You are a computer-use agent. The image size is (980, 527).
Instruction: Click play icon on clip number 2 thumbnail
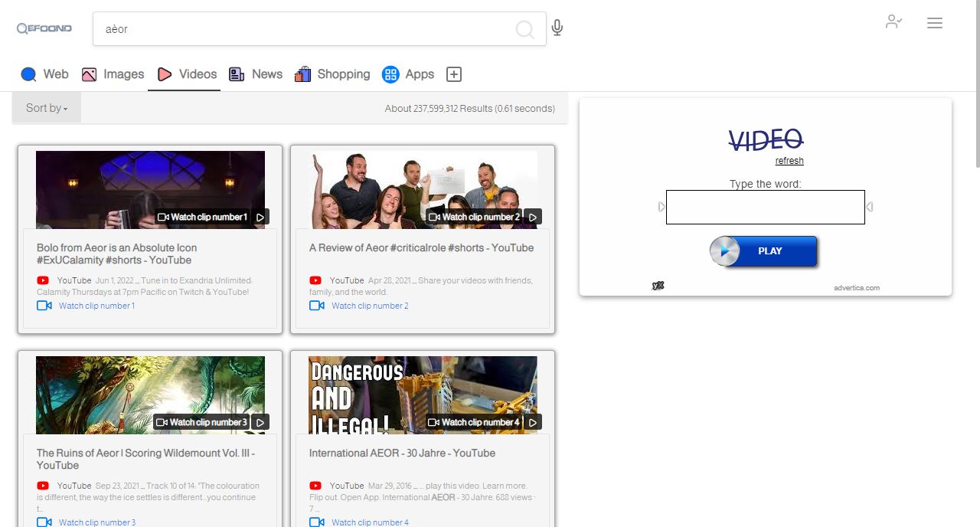pos(533,218)
